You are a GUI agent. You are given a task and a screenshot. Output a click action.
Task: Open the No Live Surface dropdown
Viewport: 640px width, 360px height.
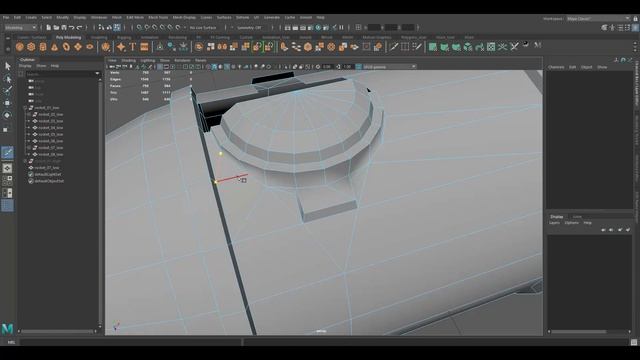(x=203, y=27)
